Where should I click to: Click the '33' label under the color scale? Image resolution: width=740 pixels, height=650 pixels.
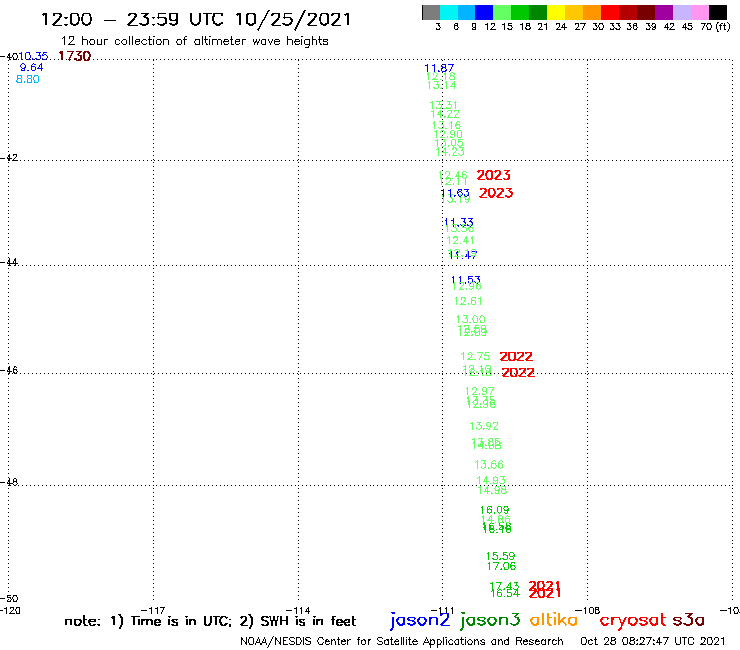point(615,27)
